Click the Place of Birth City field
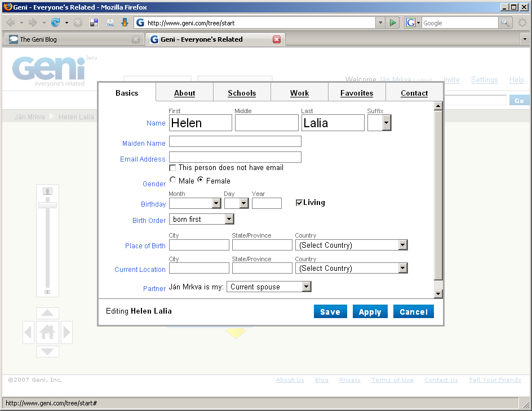Viewport: 532px width, 411px height. (x=199, y=245)
